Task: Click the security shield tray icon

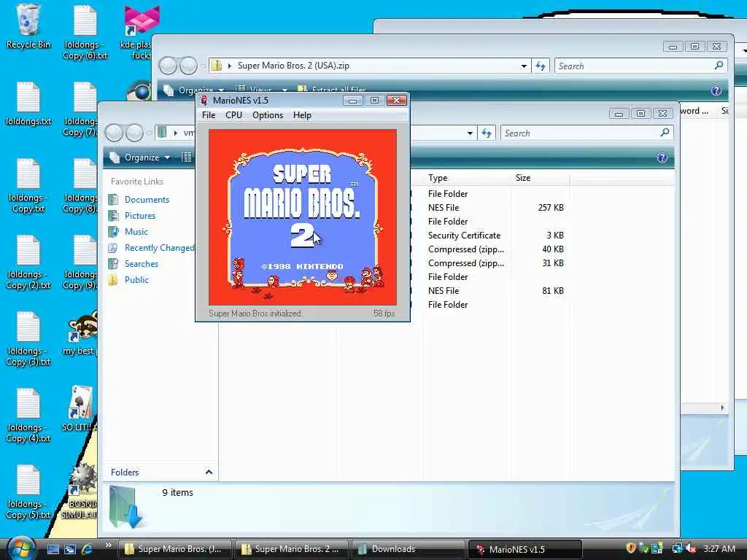Action: pos(631,548)
